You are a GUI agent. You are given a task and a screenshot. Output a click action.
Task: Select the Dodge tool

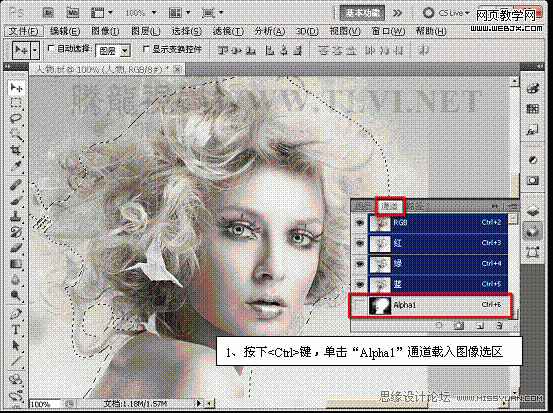pyautogui.click(x=16, y=295)
